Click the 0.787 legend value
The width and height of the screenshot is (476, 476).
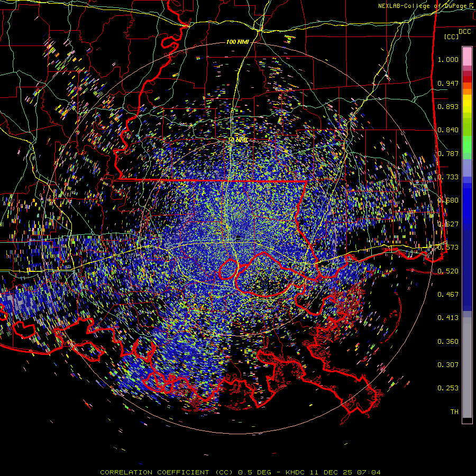pyautogui.click(x=448, y=153)
